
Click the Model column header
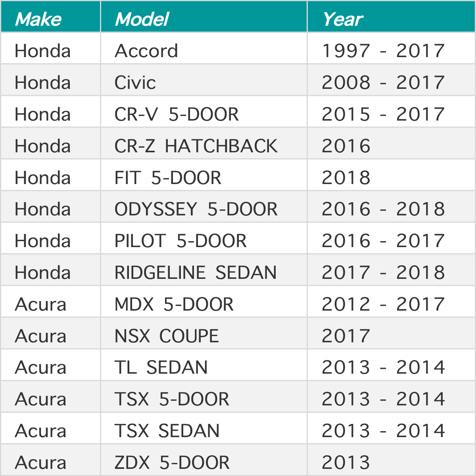click(x=204, y=16)
